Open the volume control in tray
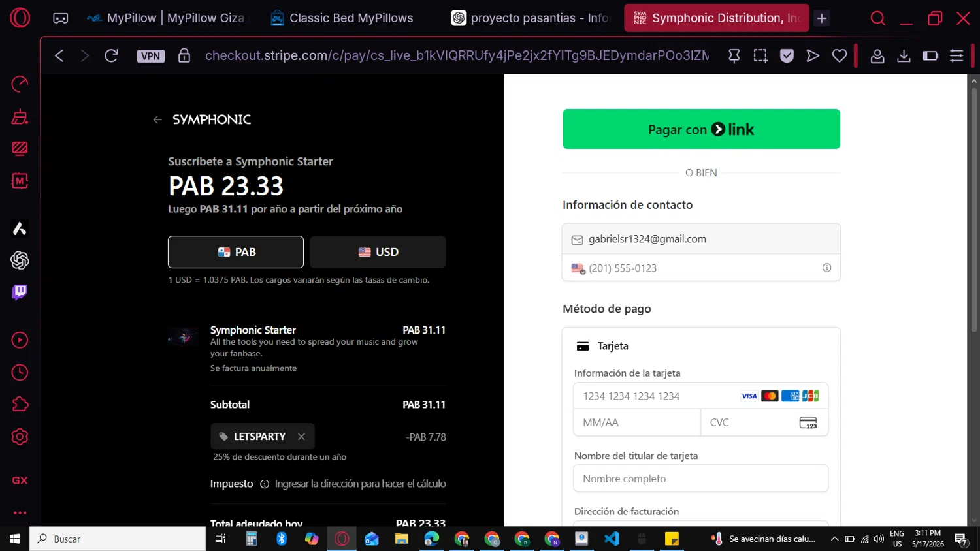Screen dimensions: 980x551 point(879,539)
